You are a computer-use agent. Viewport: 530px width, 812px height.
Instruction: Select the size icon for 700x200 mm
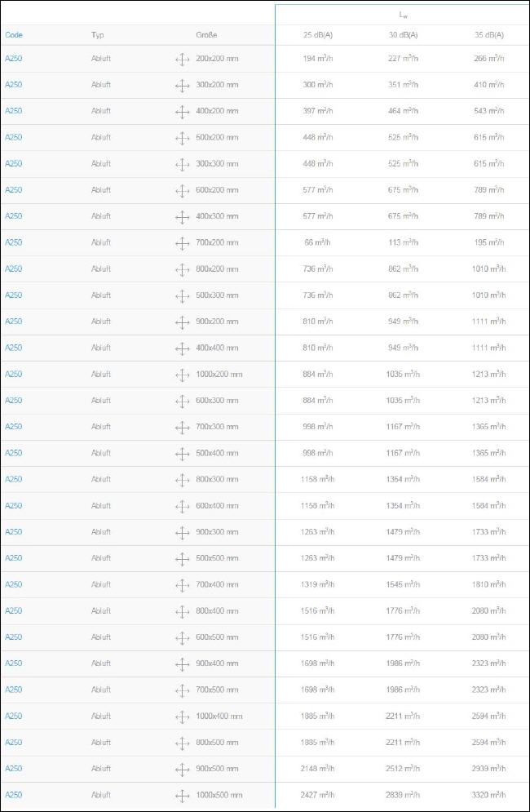(x=182, y=243)
